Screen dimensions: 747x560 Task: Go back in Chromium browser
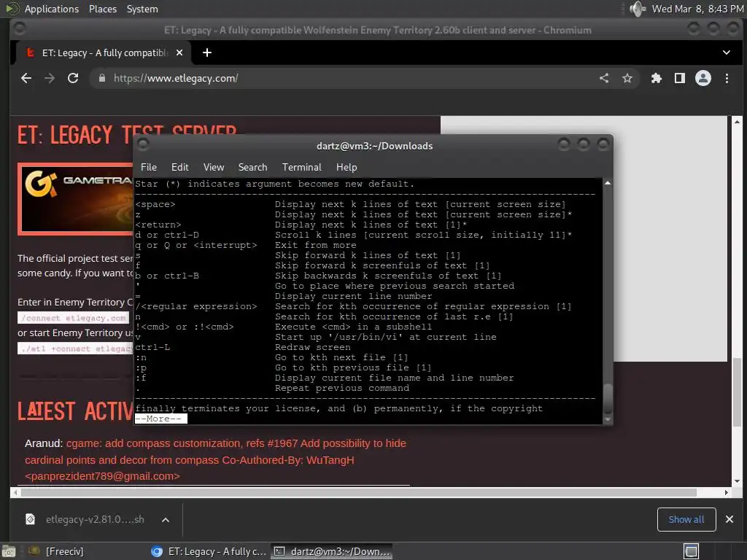pyautogui.click(x=26, y=78)
